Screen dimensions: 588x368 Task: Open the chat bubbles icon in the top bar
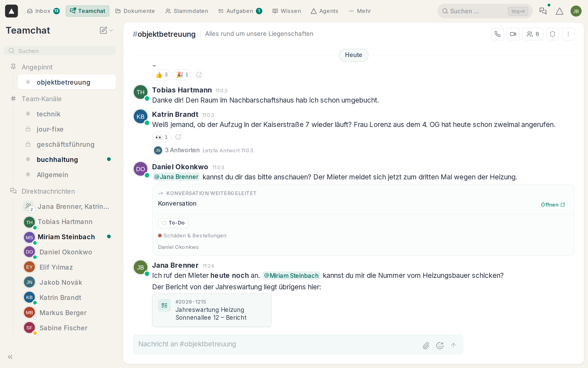[x=543, y=11]
